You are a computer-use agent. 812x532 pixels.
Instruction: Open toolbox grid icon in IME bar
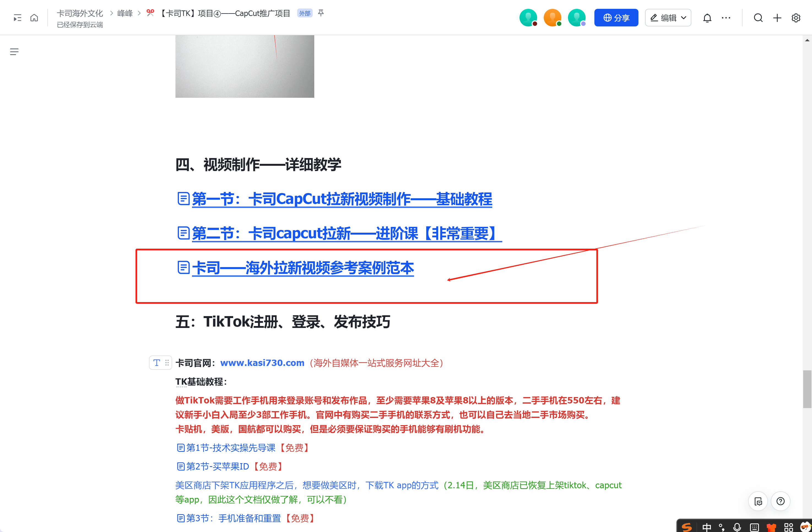(x=789, y=528)
